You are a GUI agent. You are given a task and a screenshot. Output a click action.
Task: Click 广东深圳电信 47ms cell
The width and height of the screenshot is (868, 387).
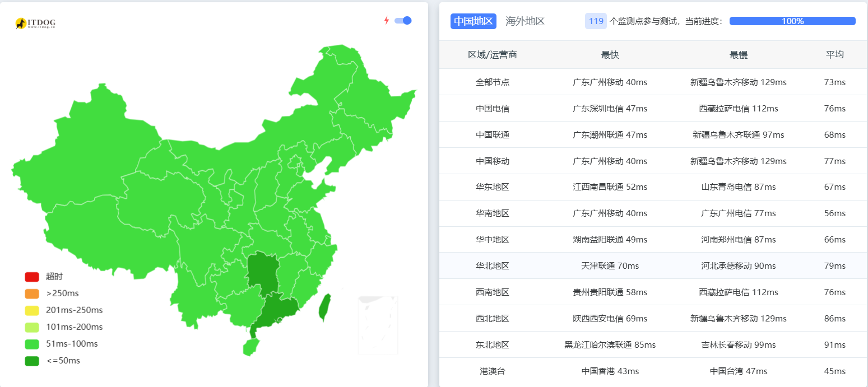click(610, 109)
